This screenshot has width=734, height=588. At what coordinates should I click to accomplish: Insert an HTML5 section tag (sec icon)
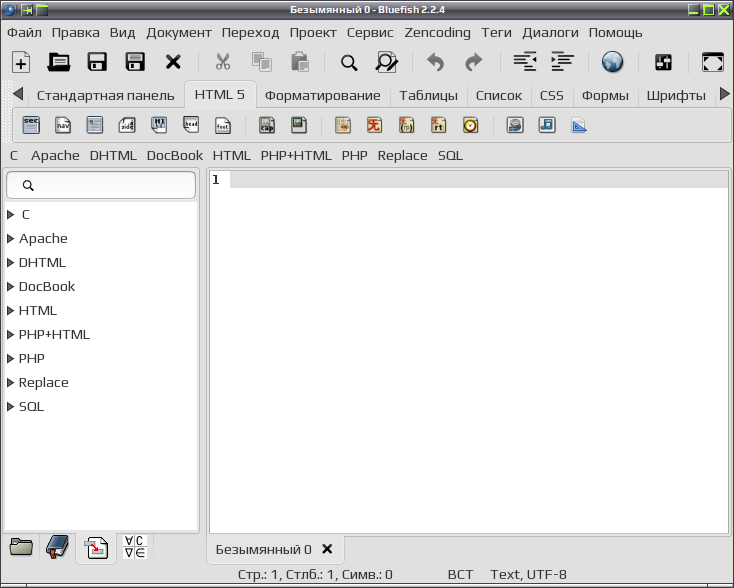click(31, 125)
